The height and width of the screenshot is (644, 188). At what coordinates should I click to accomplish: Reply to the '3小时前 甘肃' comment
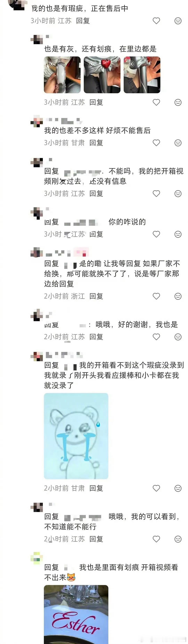96,143
